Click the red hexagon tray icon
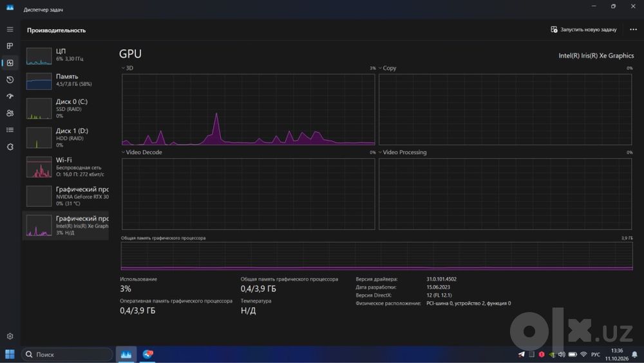This screenshot has width=644, height=363. pos(542,355)
